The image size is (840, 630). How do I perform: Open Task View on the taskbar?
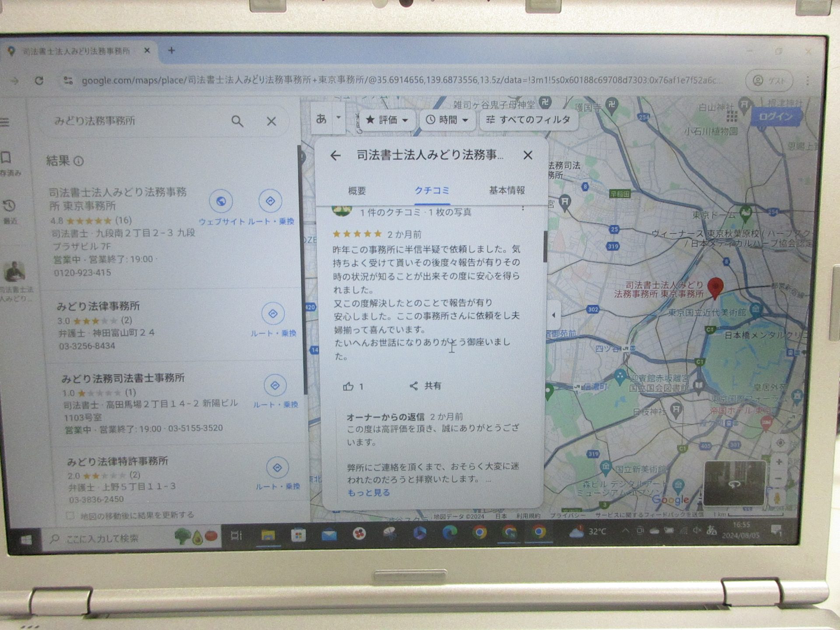237,535
